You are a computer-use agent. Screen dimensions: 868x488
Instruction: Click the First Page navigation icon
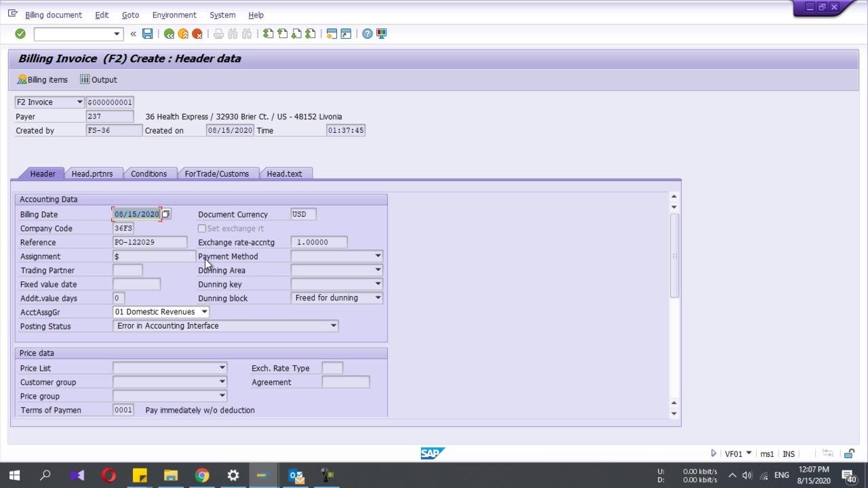tap(269, 34)
